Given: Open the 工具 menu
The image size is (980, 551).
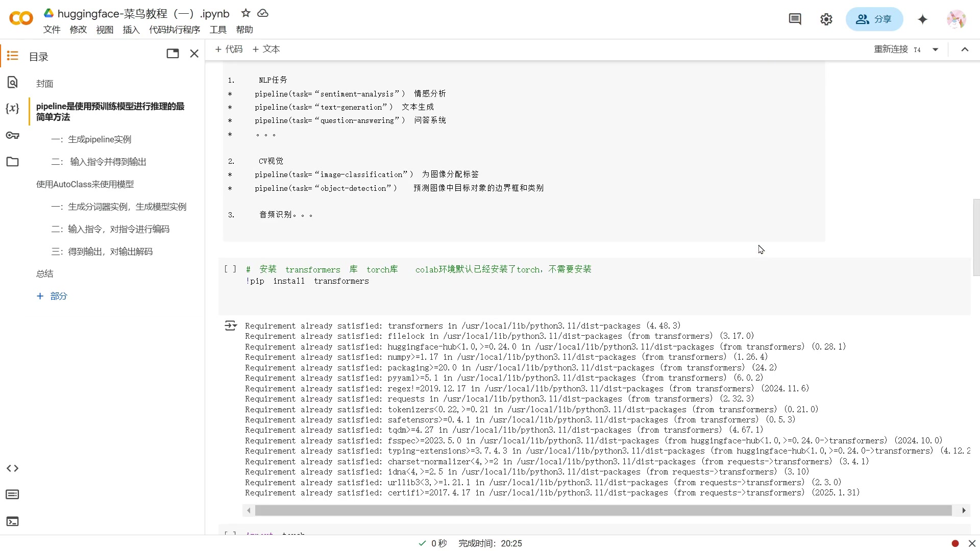Looking at the screenshot, I should [218, 30].
